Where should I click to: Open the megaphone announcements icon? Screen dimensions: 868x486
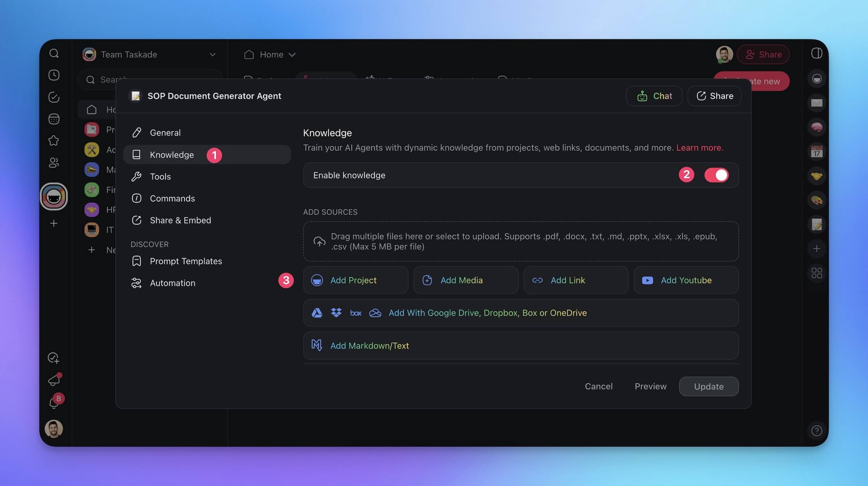(x=54, y=380)
